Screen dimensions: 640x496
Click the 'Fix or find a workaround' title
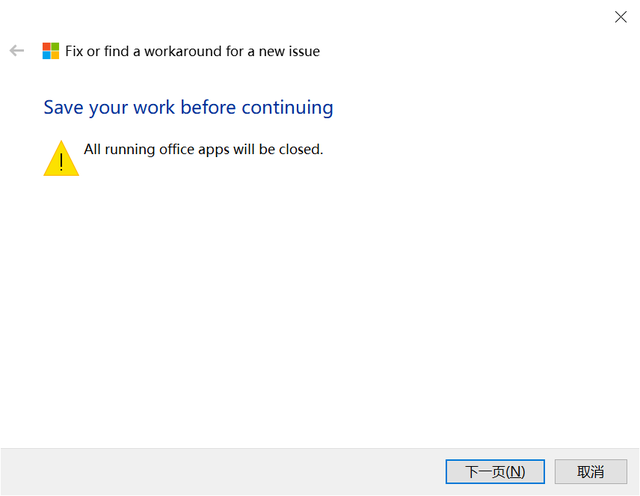click(x=192, y=51)
